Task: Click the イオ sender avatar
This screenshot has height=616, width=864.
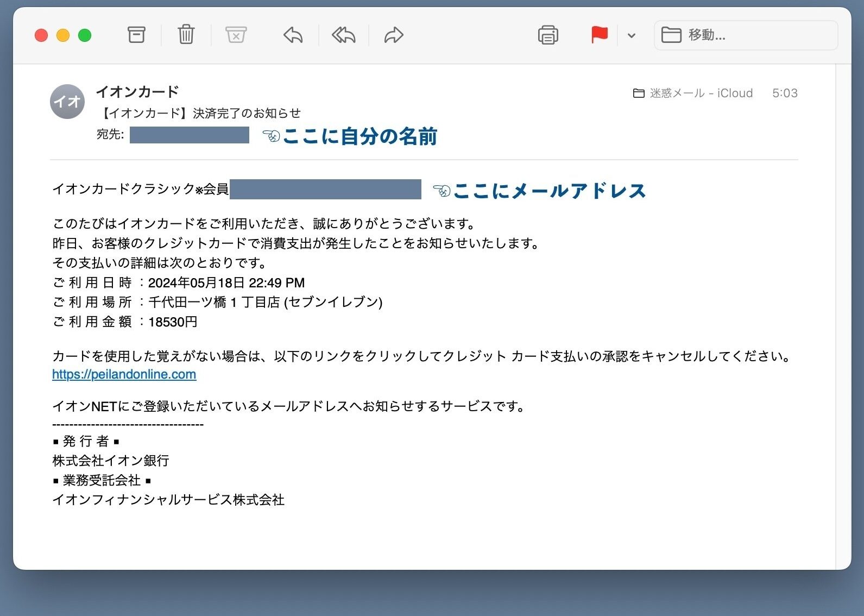Action: (x=67, y=102)
